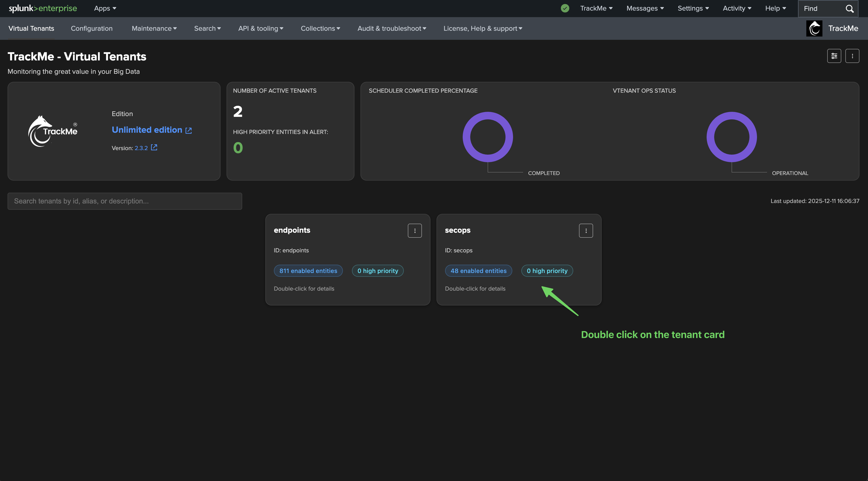This screenshot has height=481, width=868.
Task: Select the Virtual Tenants tab
Action: 31,29
